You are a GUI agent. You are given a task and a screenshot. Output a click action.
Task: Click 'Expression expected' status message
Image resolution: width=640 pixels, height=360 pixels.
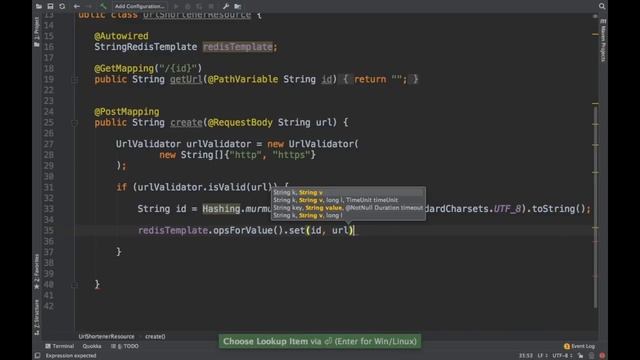[x=71, y=356]
